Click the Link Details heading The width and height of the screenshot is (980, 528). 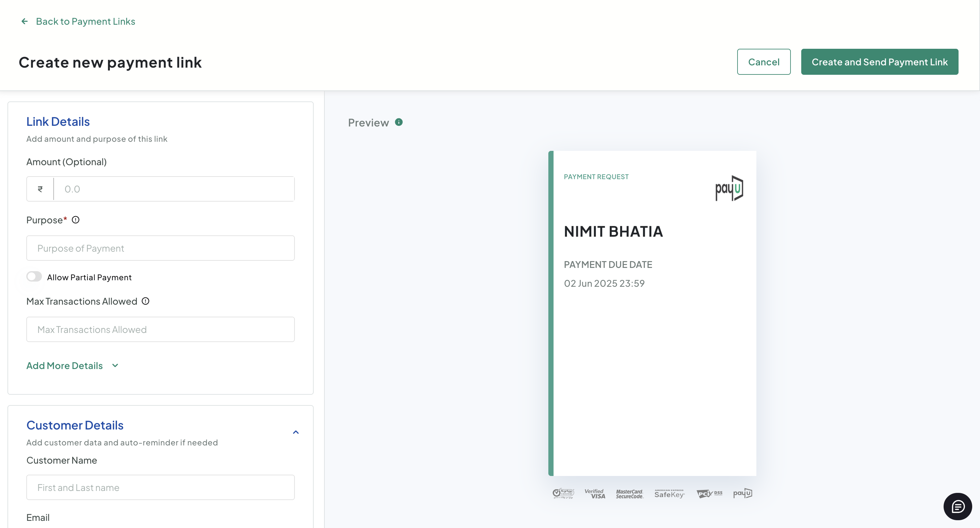click(58, 122)
